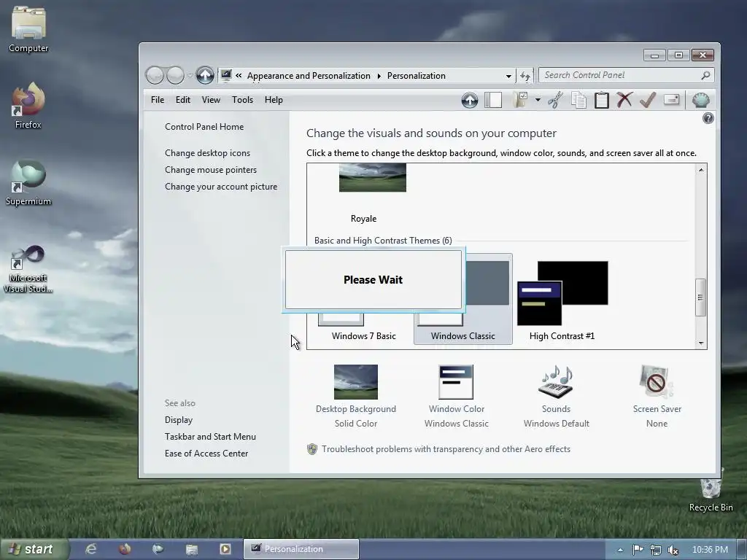Click the network tray icon
747x560 pixels.
[x=656, y=550]
